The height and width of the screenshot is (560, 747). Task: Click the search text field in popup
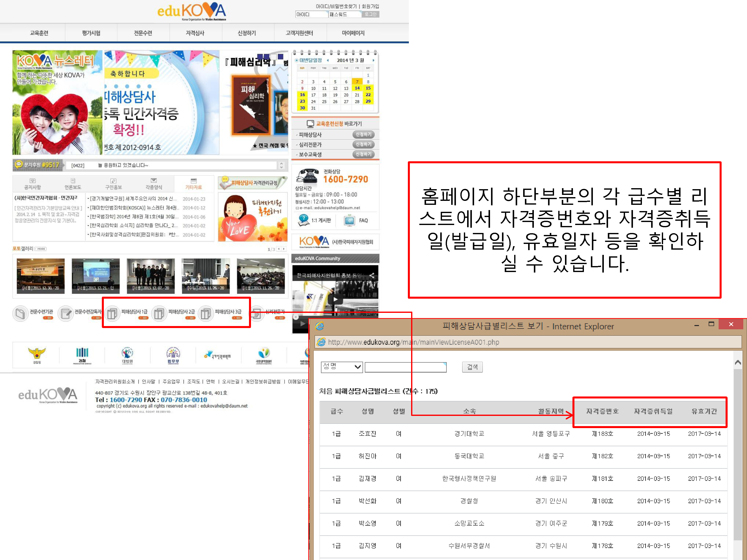(406, 367)
